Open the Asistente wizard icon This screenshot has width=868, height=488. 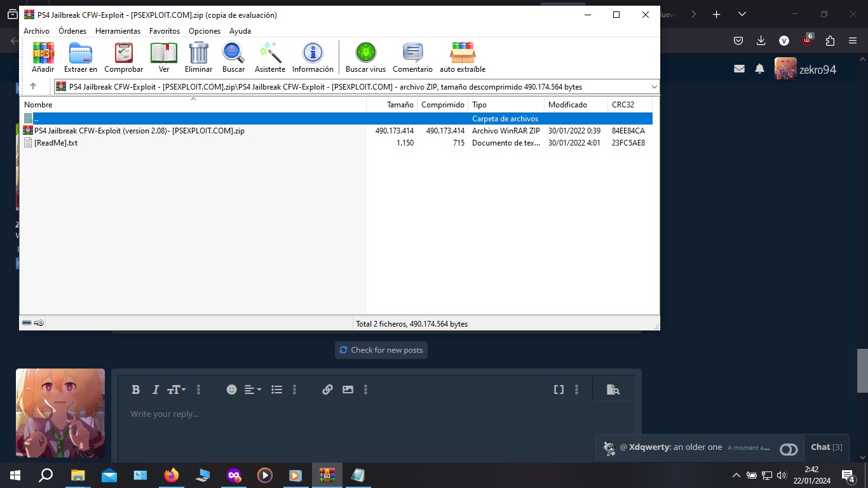point(270,58)
